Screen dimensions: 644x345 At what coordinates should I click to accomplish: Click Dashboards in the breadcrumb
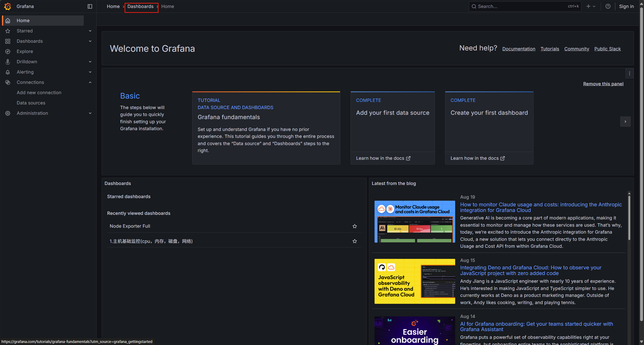(140, 6)
